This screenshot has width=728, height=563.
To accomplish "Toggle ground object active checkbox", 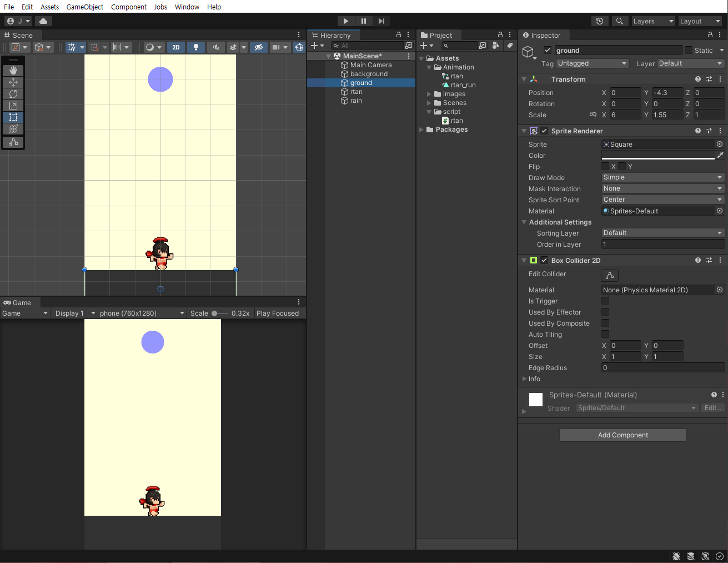I will pyautogui.click(x=548, y=50).
